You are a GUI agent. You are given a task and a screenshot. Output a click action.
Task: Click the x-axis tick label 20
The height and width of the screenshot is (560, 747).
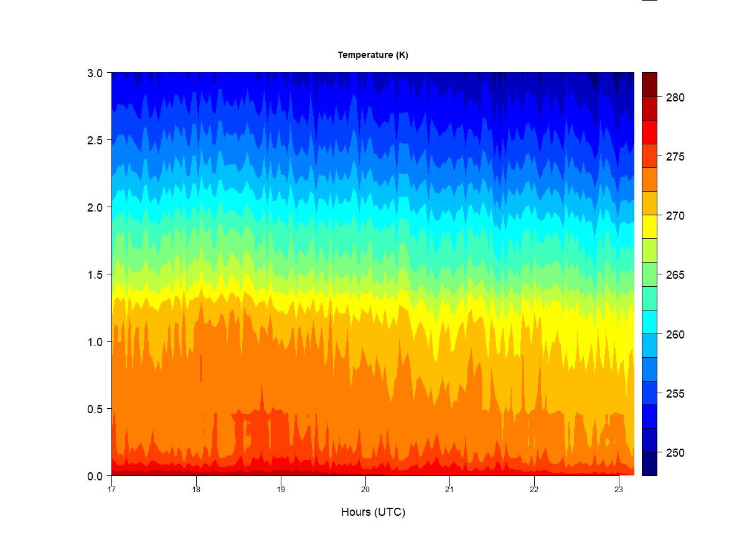(365, 489)
